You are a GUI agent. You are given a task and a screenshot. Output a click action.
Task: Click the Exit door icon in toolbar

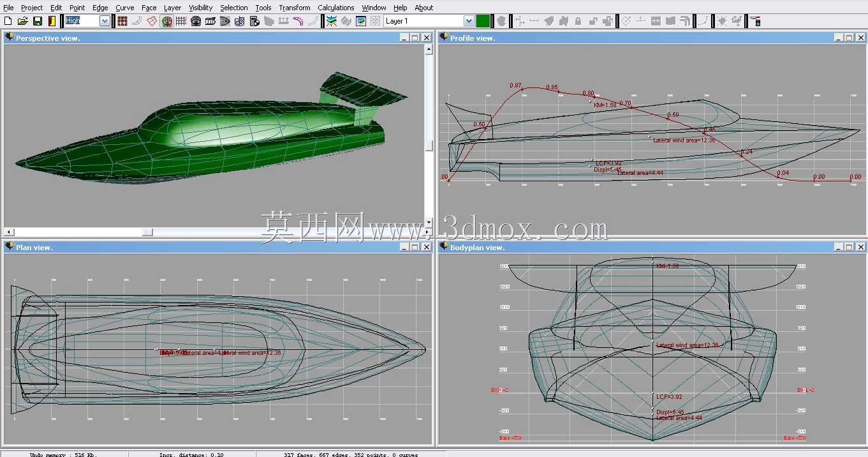[x=52, y=21]
